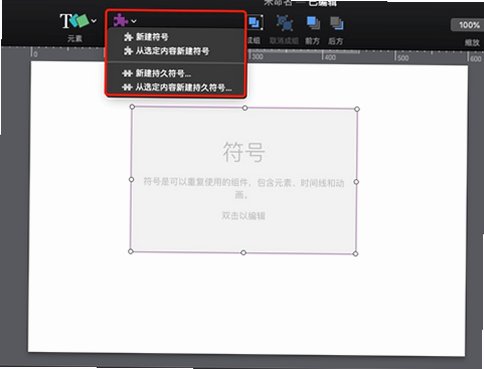Click the symbol's top-middle resize handle
Screen dimensions: 484x369
(245, 108)
